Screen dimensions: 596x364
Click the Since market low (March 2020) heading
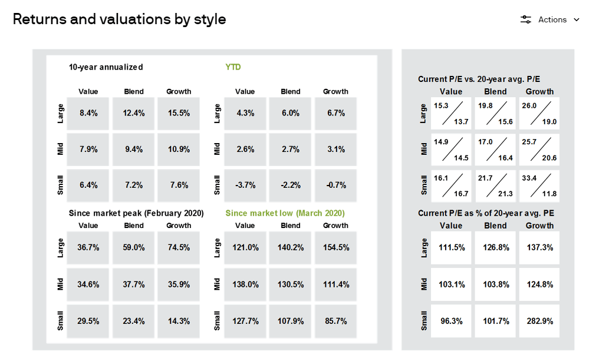click(x=285, y=213)
